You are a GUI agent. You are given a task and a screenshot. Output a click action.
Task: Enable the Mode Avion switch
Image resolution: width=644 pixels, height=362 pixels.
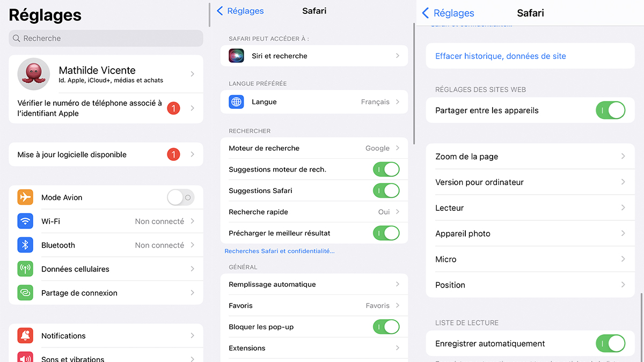[180, 197]
